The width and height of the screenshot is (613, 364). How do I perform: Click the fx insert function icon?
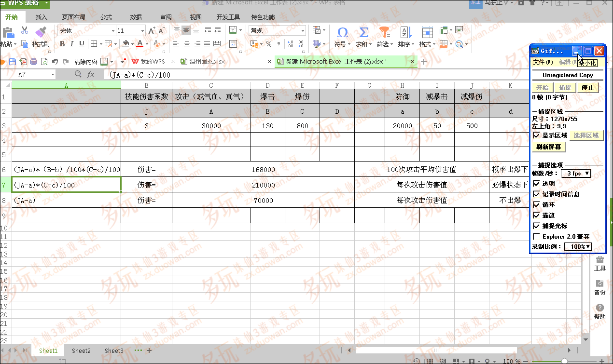pos(91,75)
